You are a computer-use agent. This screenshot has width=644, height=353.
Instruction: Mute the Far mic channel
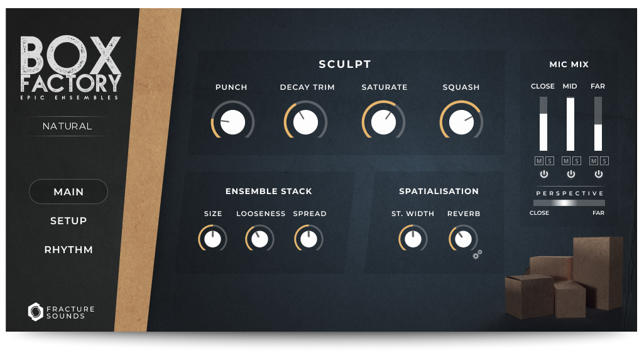[x=594, y=161]
